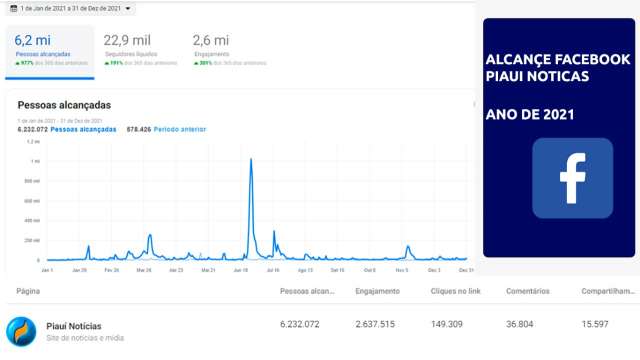Select the 6,2 mi Pessoas alcançadas tab

(50, 51)
